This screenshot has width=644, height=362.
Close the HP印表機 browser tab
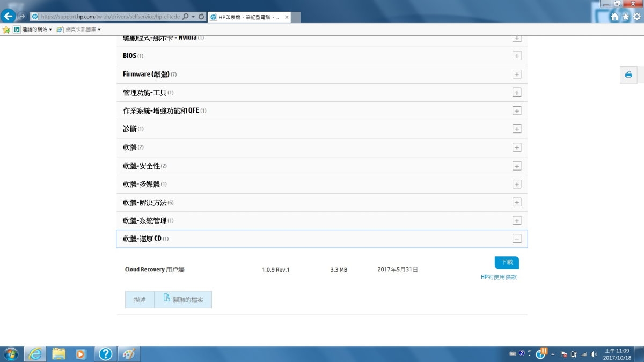[x=287, y=17]
